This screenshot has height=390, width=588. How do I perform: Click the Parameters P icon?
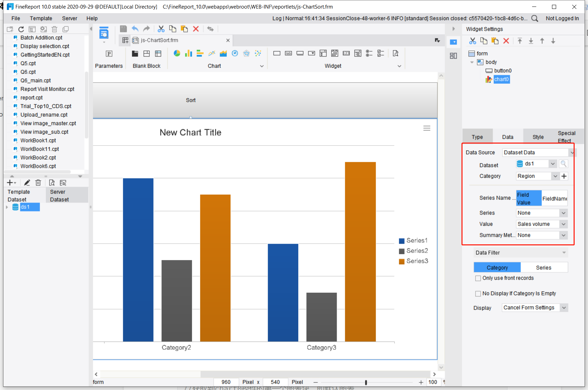coord(109,53)
